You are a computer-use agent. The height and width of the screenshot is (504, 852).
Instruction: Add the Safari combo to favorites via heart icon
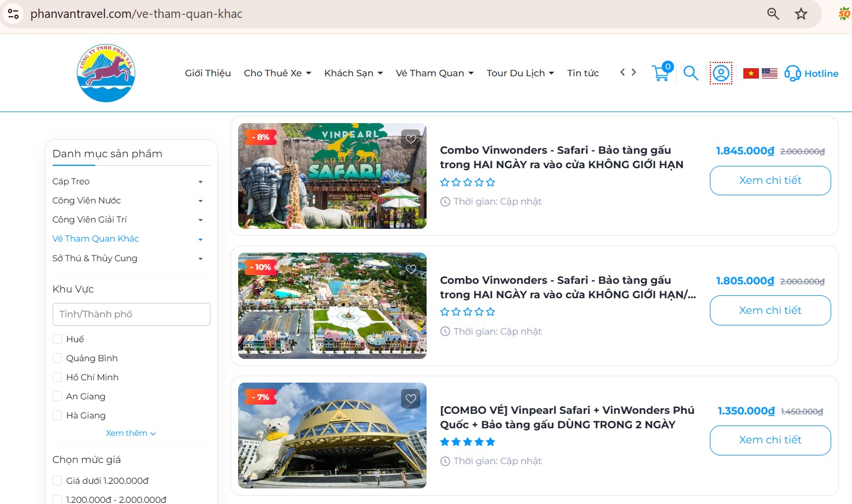pos(410,139)
